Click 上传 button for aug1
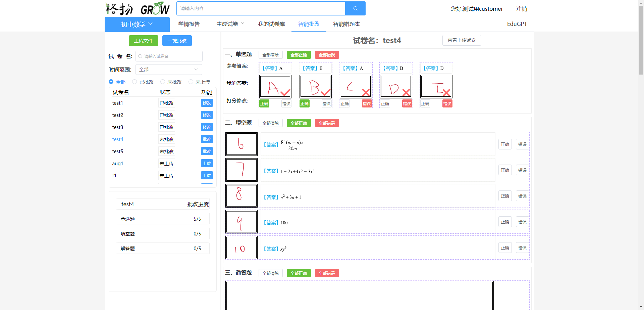This screenshot has width=644, height=310. click(x=207, y=164)
